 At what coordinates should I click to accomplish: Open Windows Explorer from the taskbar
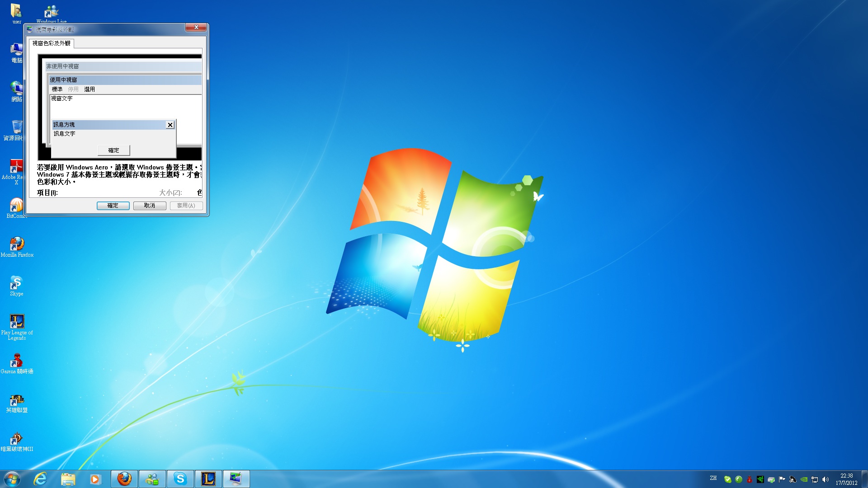pos(68,479)
